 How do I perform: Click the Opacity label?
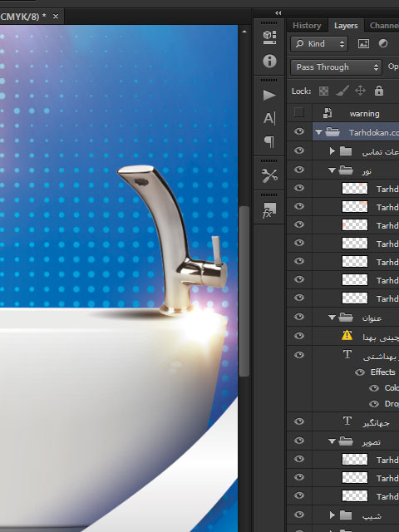coord(393,66)
